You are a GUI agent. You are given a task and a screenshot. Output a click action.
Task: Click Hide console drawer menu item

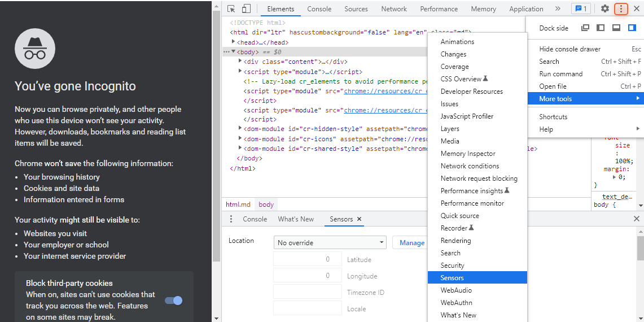586,49
